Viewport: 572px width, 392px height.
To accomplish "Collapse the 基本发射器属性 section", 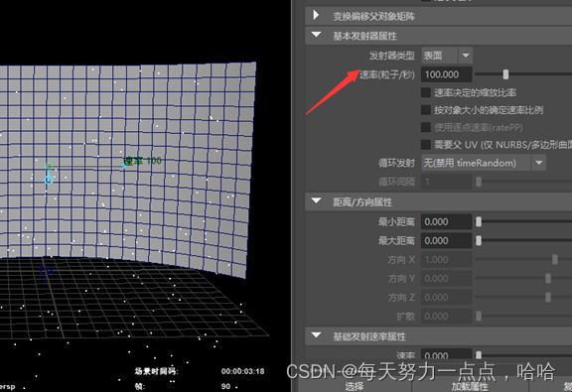I will (316, 35).
